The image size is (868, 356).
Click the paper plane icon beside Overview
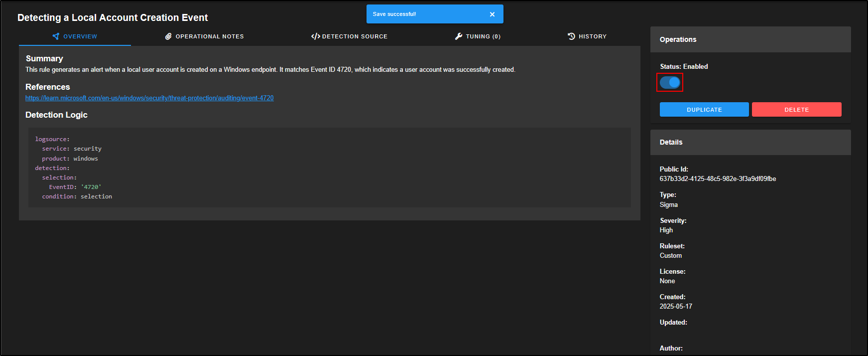pos(56,36)
